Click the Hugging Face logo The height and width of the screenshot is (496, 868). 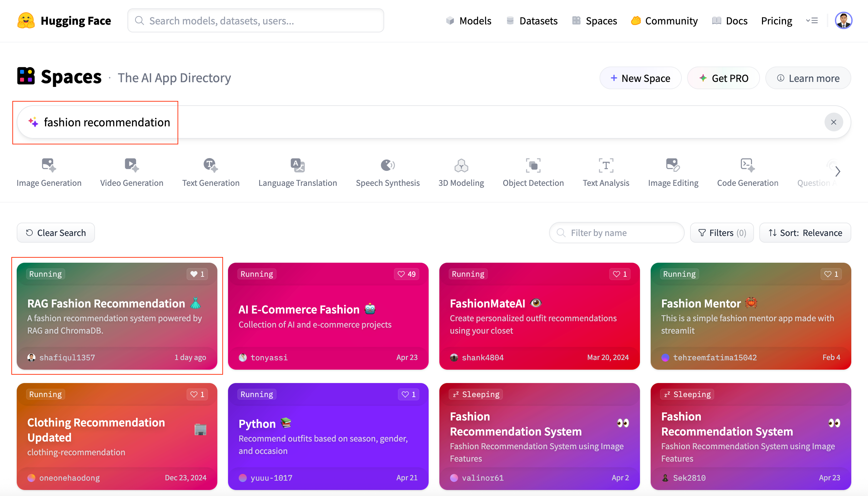pos(64,21)
